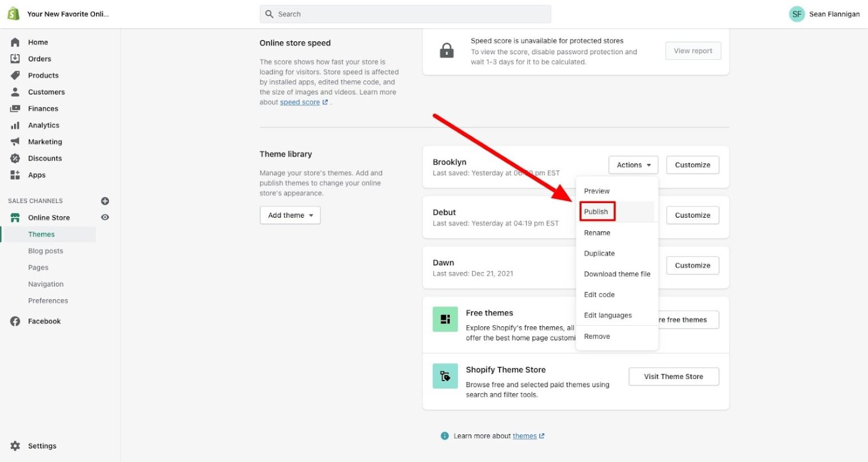Choose Duplicate in the Actions menu
This screenshot has height=462, width=868.
[599, 253]
